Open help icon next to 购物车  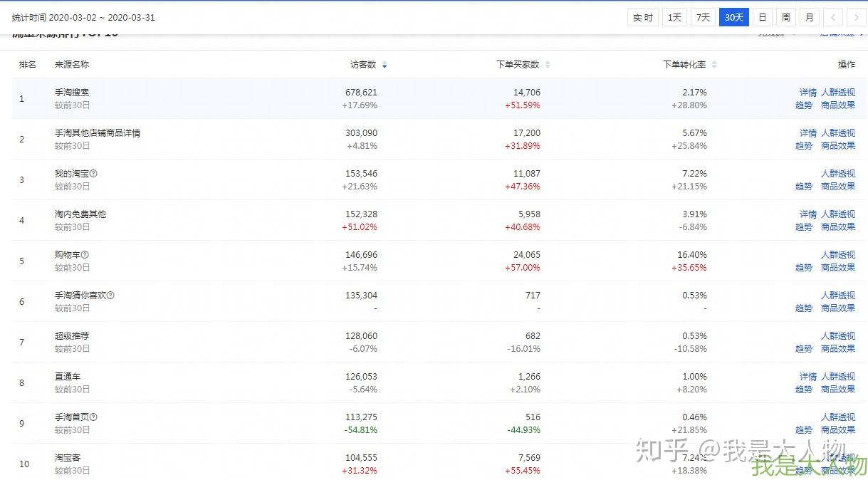click(85, 254)
